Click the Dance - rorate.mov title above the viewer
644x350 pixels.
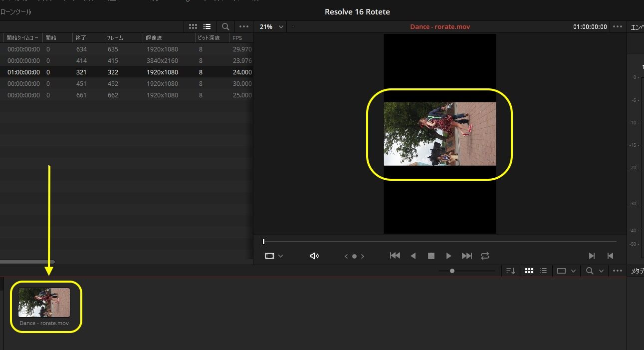(x=439, y=26)
